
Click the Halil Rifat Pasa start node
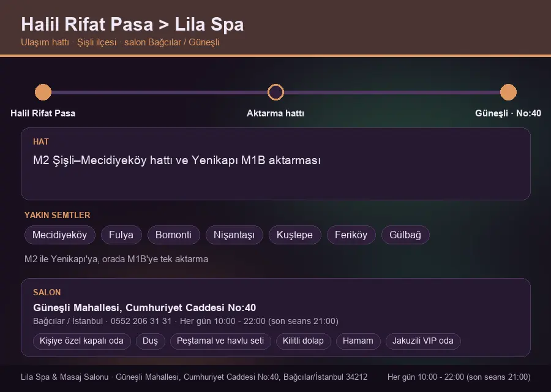click(x=43, y=92)
